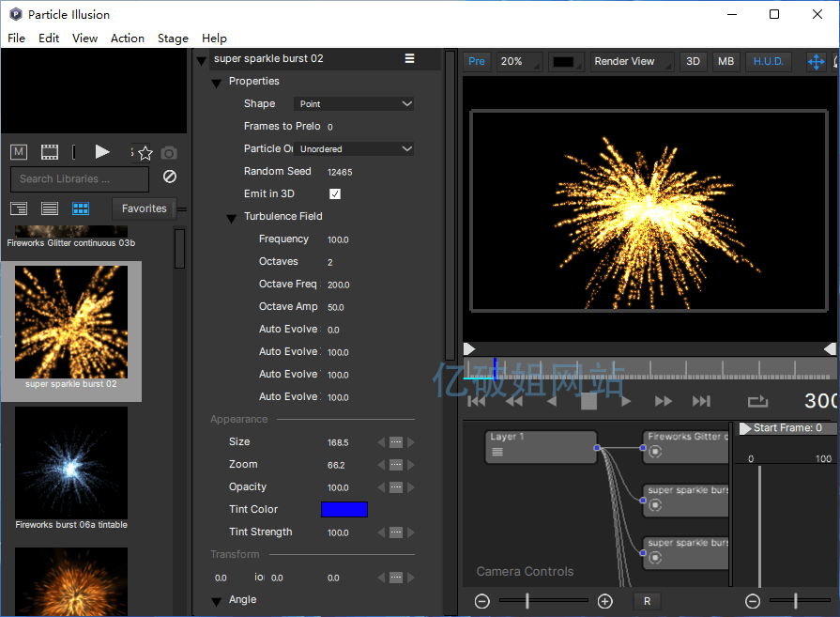Click the clear search icon beside Search Libraries
840x617 pixels.
pyautogui.click(x=169, y=177)
